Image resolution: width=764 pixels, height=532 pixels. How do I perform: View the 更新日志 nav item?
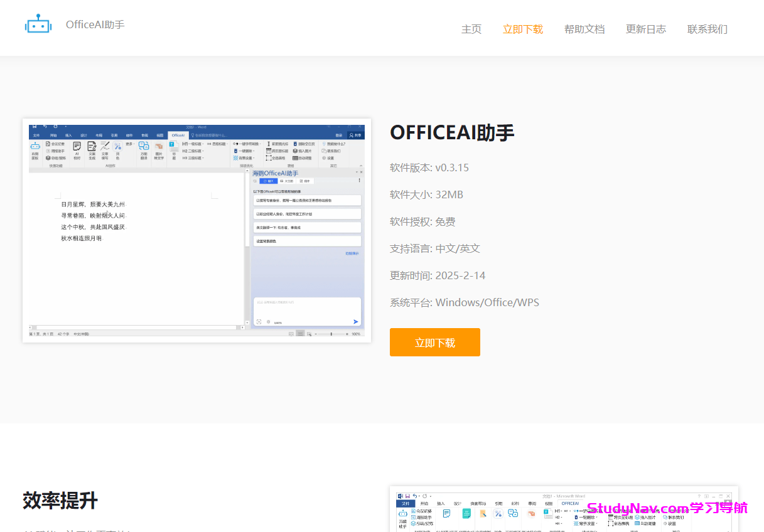coord(646,29)
